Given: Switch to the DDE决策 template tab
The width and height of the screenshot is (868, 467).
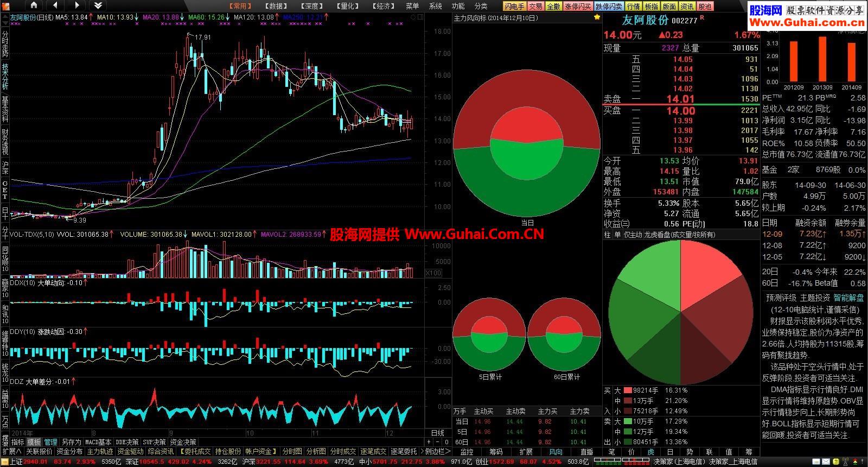Looking at the screenshot, I should (127, 443).
